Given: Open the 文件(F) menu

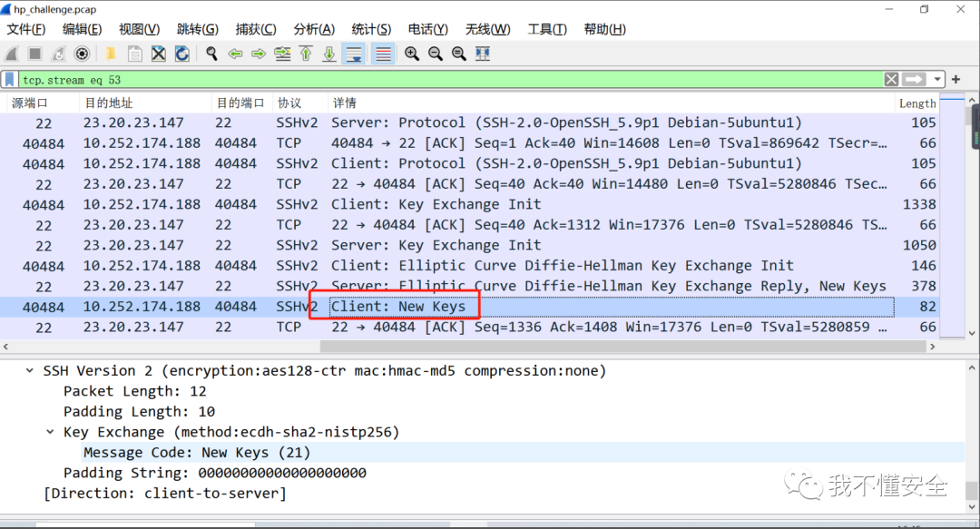Looking at the screenshot, I should (25, 29).
